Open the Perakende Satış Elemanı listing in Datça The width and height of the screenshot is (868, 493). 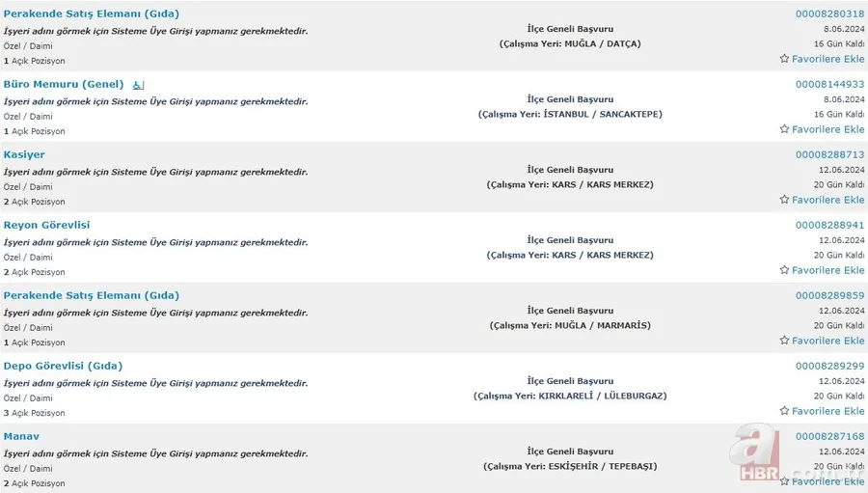click(x=92, y=14)
